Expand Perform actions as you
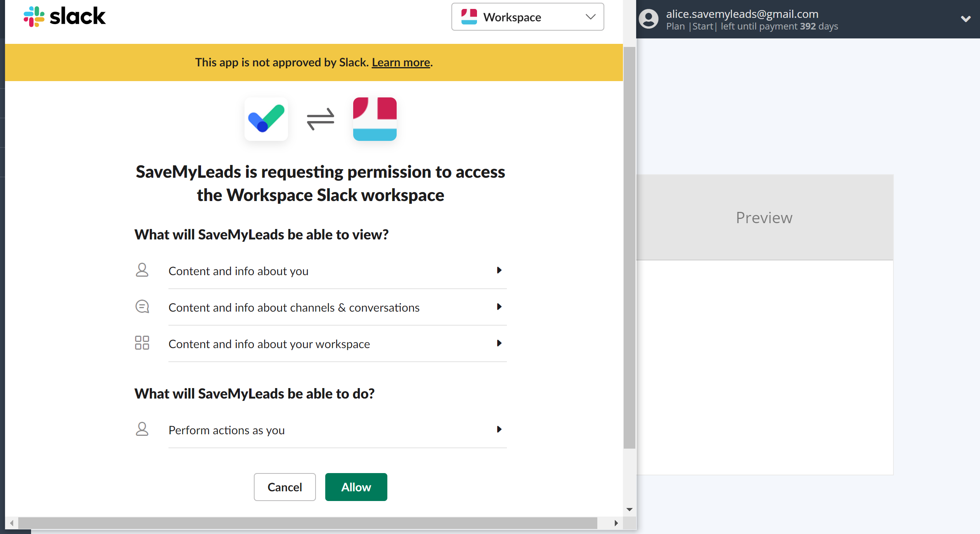Image resolution: width=980 pixels, height=534 pixels. coord(337,430)
